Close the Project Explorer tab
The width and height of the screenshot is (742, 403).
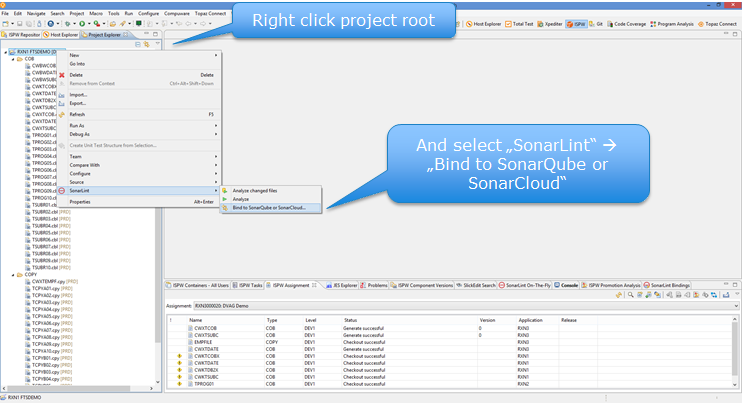[x=125, y=34]
